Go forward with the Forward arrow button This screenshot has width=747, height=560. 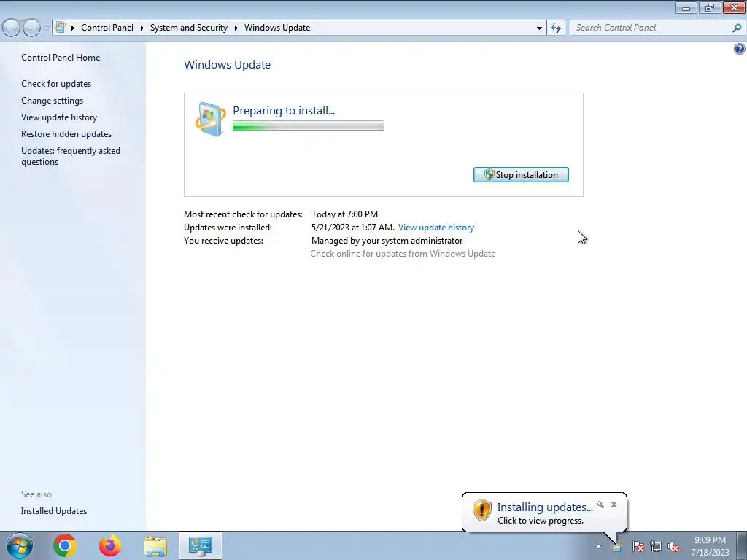point(31,28)
